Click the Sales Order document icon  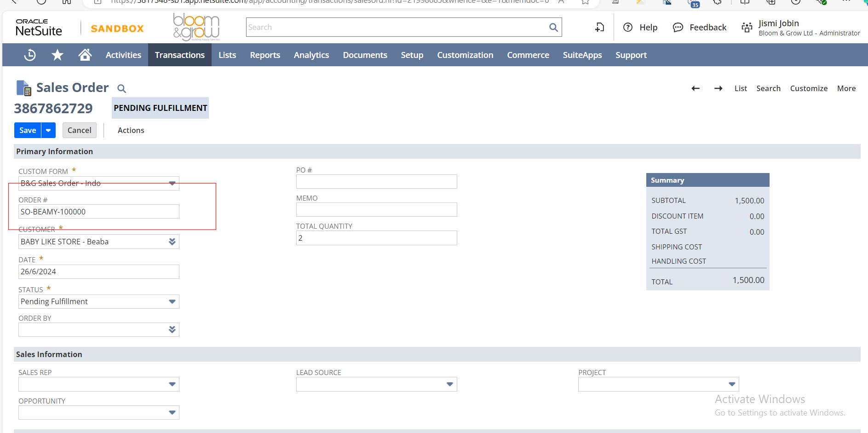23,88
